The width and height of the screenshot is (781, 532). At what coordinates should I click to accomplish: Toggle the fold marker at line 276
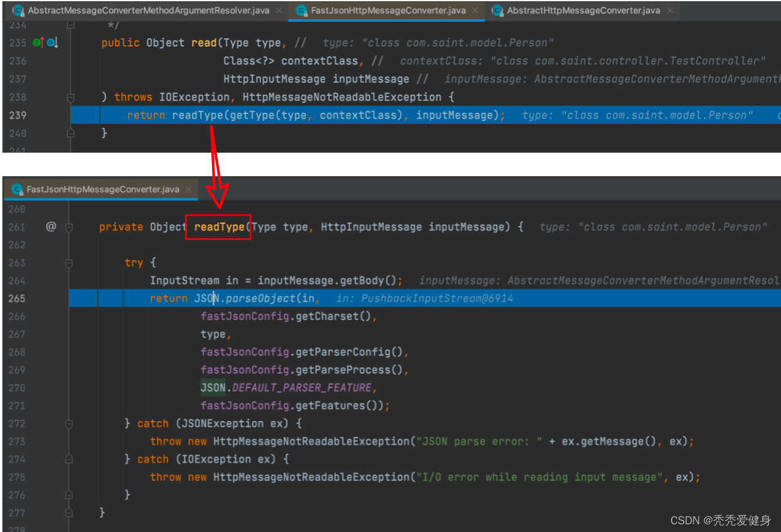click(x=69, y=495)
